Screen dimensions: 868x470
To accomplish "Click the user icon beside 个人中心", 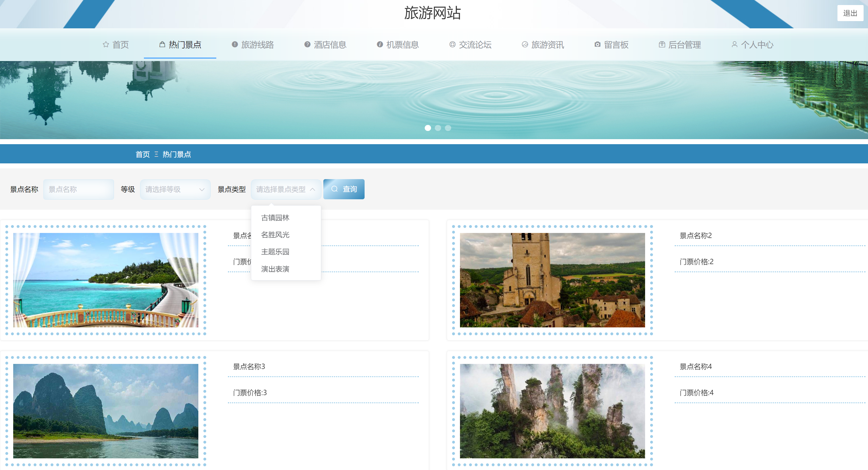I will tap(735, 44).
